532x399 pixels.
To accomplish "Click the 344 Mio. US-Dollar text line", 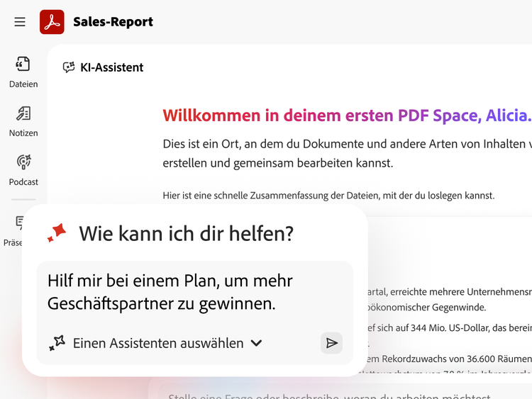I will pyautogui.click(x=450, y=328).
